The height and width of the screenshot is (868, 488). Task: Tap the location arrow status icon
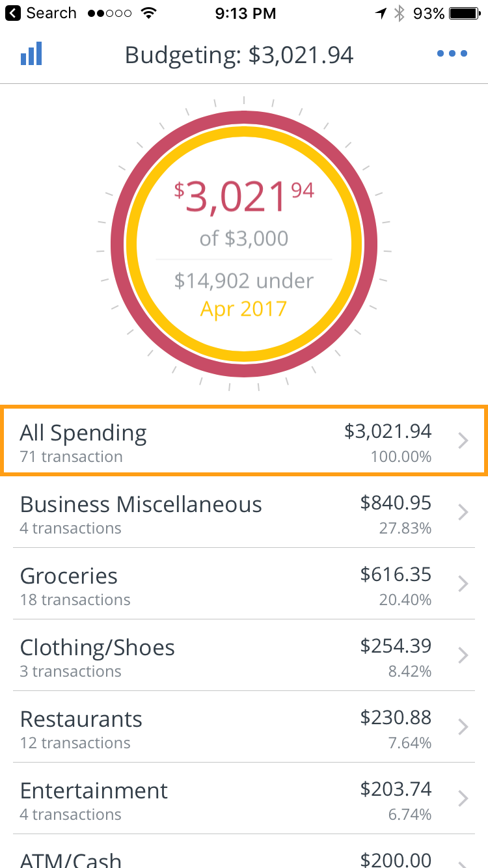pos(381,13)
